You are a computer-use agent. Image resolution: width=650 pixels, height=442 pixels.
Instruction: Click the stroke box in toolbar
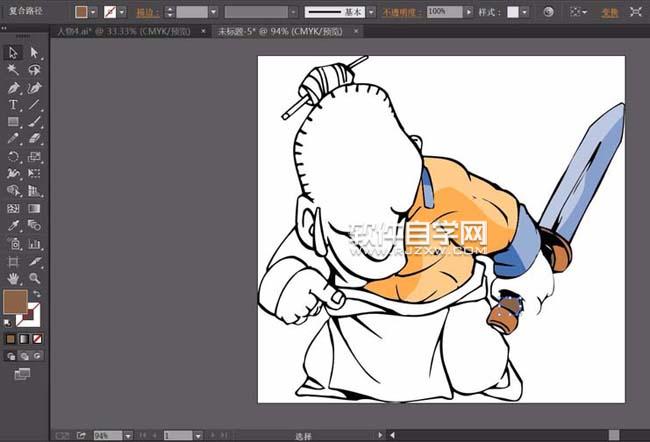(x=34, y=320)
